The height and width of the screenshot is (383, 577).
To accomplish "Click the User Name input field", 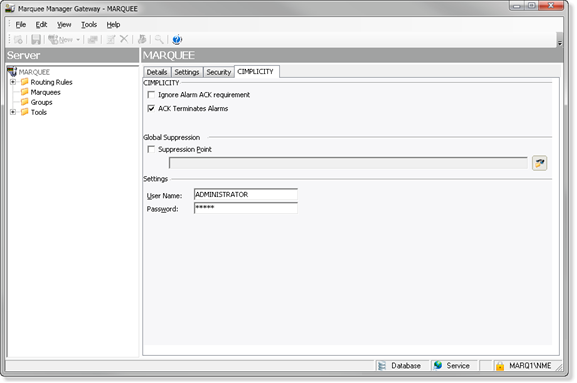I will tap(246, 194).
